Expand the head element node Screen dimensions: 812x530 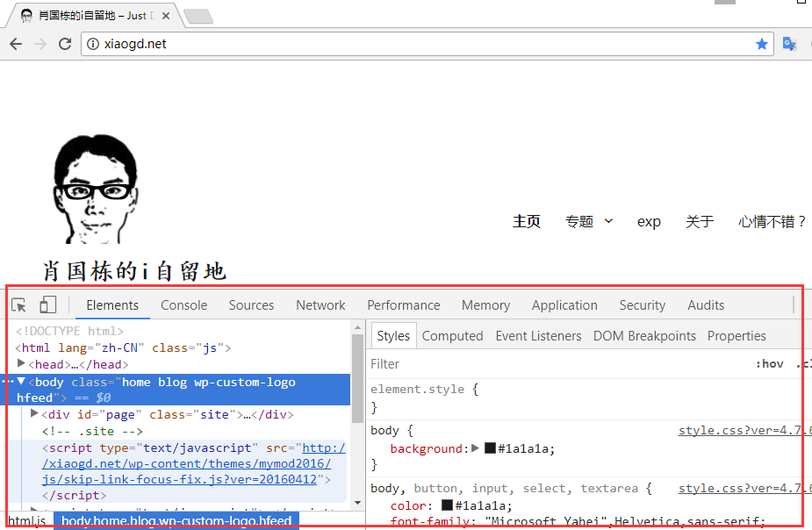coord(22,364)
